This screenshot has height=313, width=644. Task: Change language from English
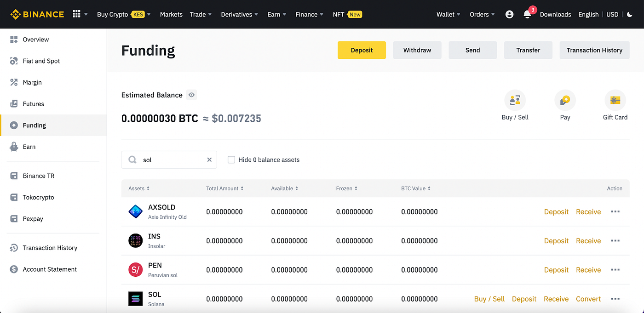click(x=588, y=14)
